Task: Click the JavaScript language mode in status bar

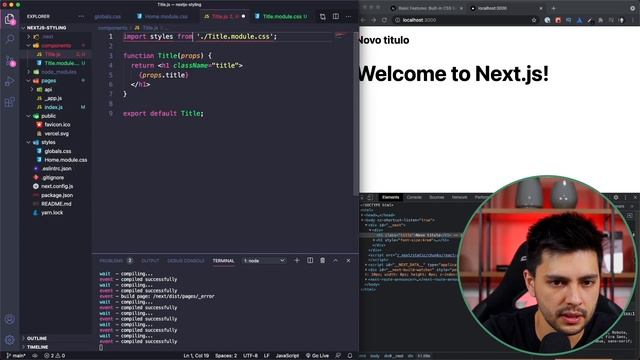Action: (287, 356)
